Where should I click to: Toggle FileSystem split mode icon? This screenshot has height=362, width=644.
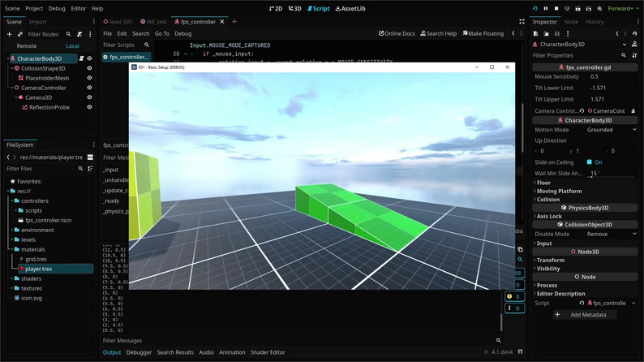(x=90, y=157)
